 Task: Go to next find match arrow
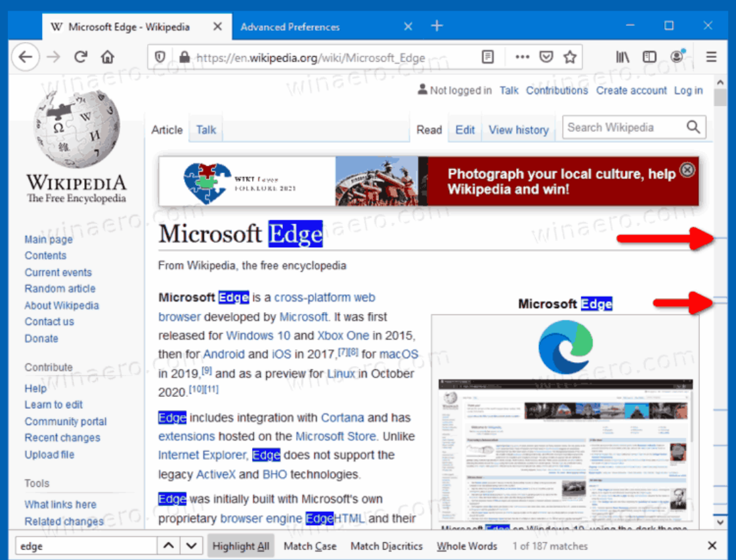(x=191, y=546)
